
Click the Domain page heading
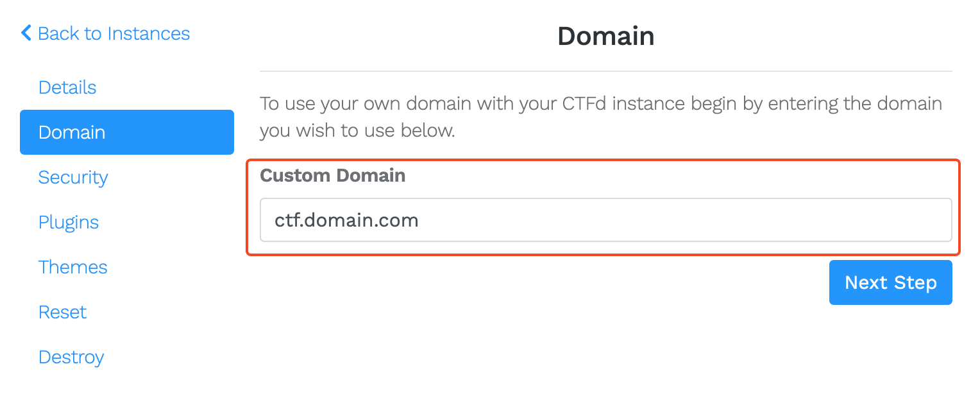(x=605, y=36)
